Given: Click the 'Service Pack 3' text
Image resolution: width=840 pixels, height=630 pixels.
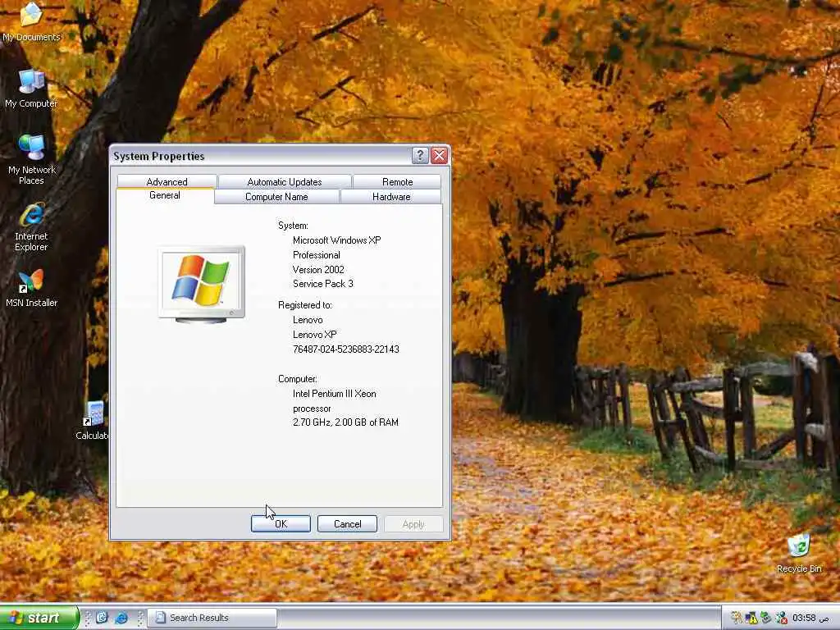Looking at the screenshot, I should click(323, 284).
